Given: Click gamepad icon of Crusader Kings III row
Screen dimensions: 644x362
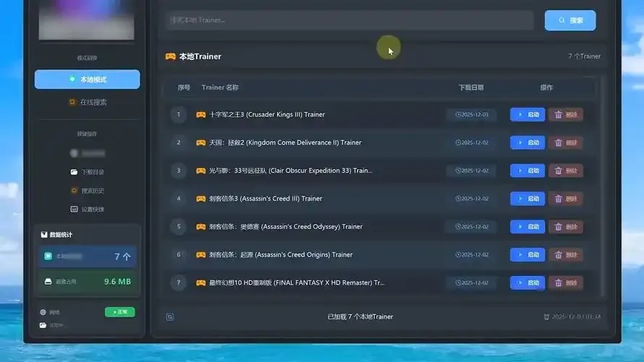Looking at the screenshot, I should pyautogui.click(x=201, y=114).
